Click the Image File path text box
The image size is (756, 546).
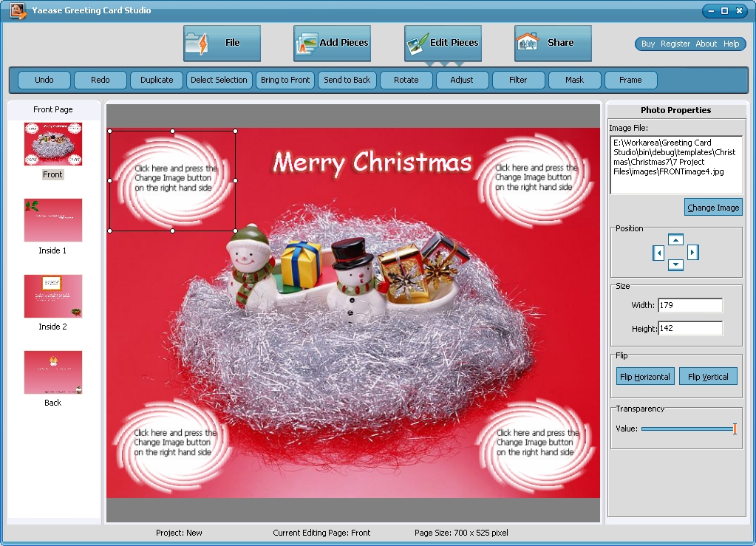676,165
